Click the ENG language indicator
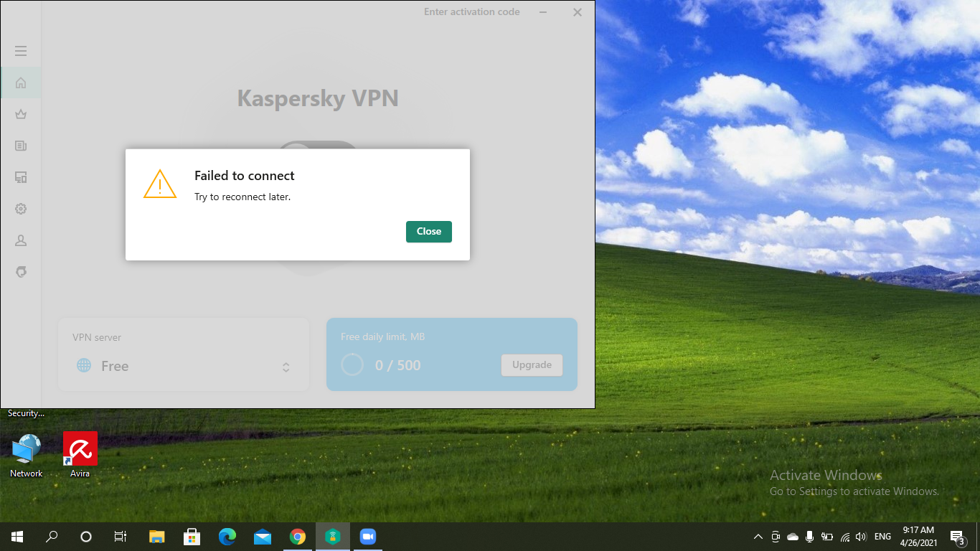The image size is (980, 551). click(883, 537)
